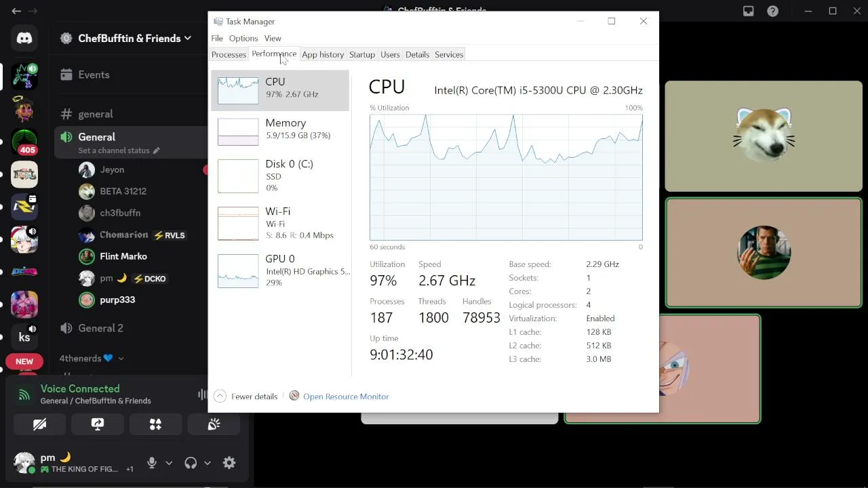Switch to the App history tab

(323, 54)
